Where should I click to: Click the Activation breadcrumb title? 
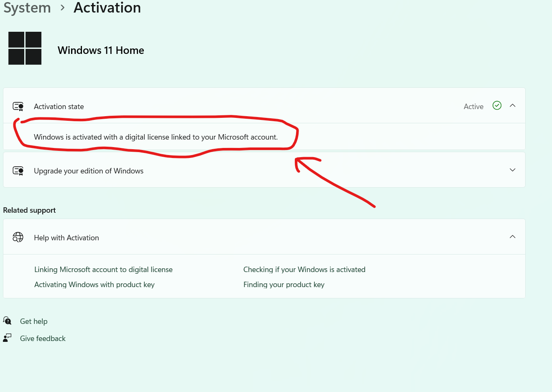[107, 8]
